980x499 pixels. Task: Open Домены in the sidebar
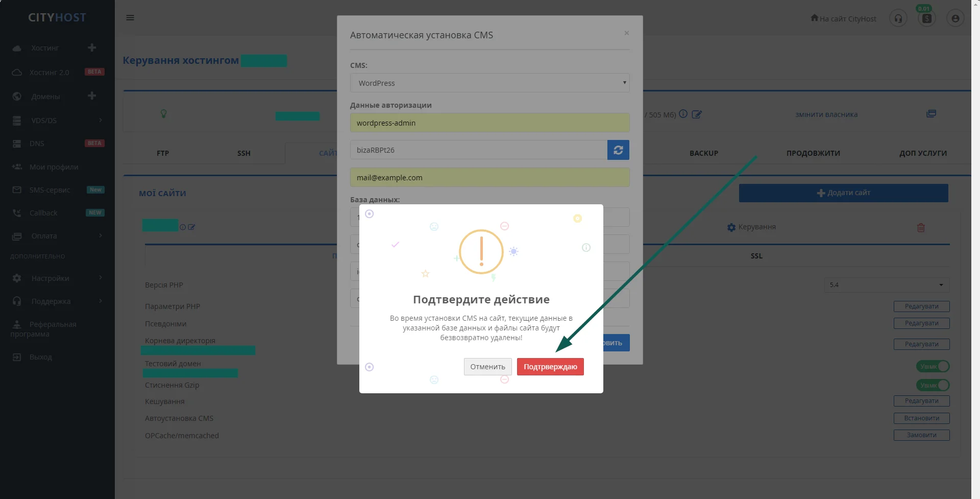45,97
